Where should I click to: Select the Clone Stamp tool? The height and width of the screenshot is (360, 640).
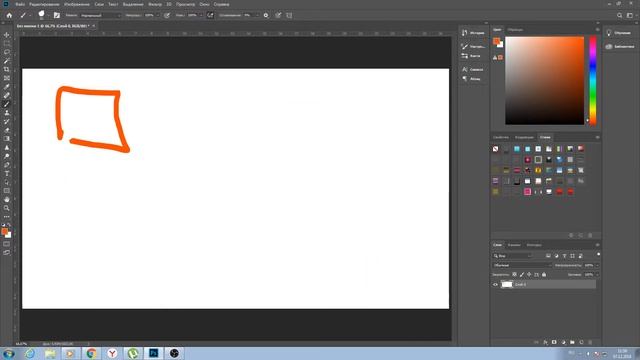coord(7,113)
